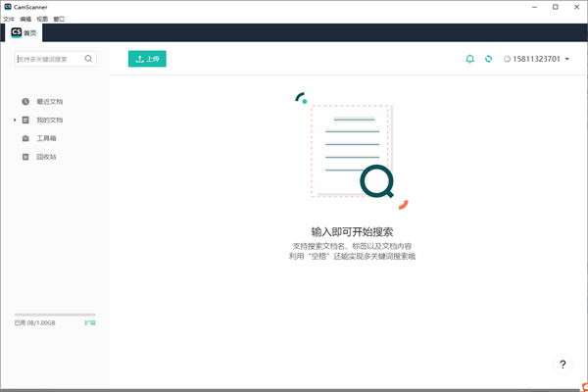Image resolution: width=588 pixels, height=392 pixels.
Task: Click the notification bell icon
Action: tap(469, 59)
